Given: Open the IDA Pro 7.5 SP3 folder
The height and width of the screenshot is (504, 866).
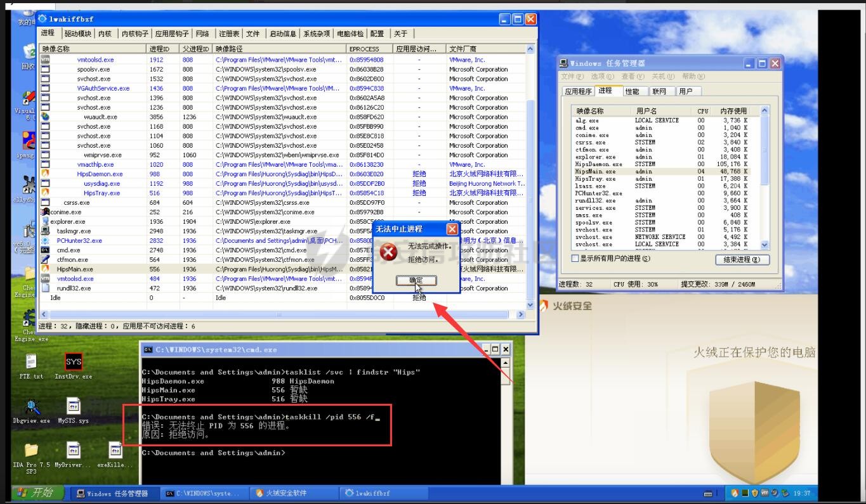Looking at the screenshot, I should click(x=31, y=451).
